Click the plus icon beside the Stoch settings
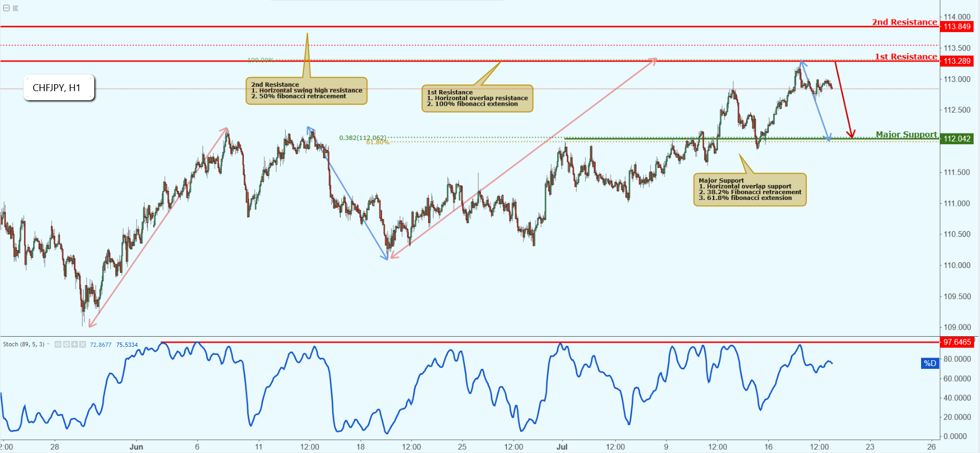The image size is (980, 453). pos(74,345)
